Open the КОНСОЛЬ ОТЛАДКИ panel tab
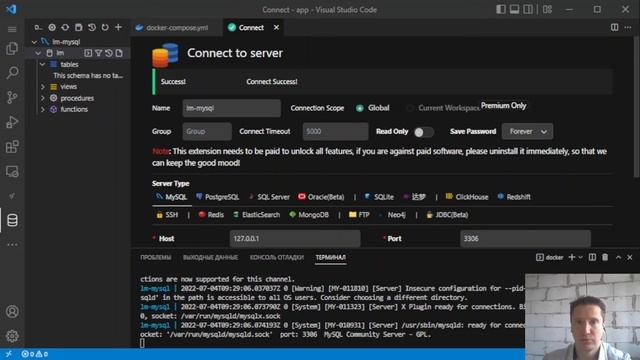 click(277, 257)
